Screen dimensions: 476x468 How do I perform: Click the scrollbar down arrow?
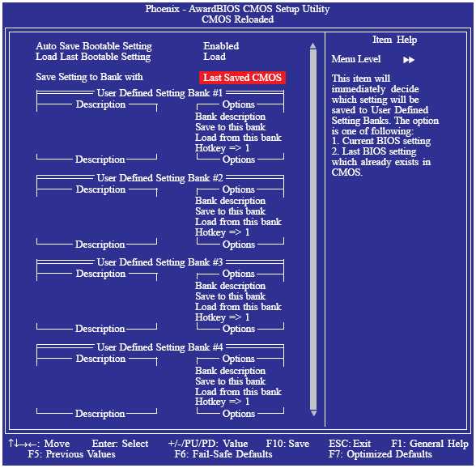pos(313,413)
